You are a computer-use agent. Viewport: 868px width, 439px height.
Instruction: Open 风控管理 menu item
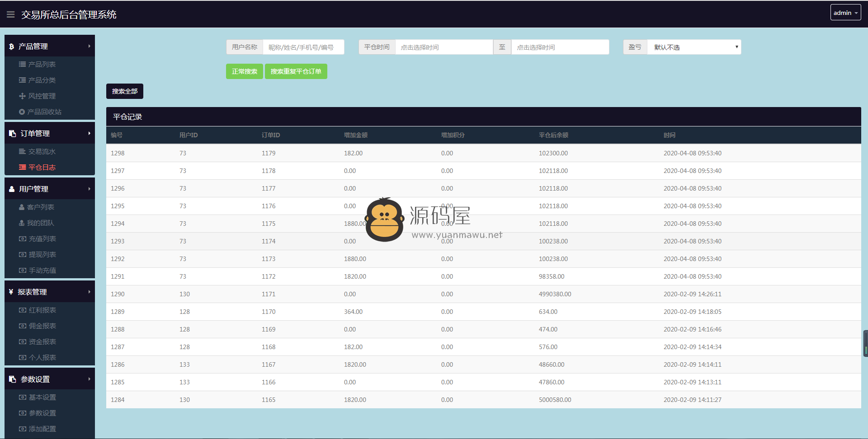pyautogui.click(x=42, y=96)
